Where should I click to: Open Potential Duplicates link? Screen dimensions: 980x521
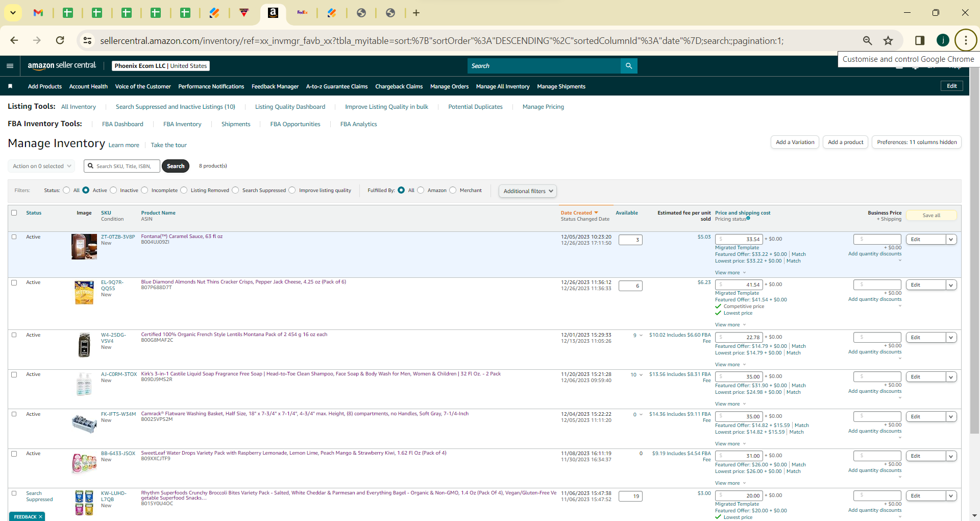click(475, 107)
